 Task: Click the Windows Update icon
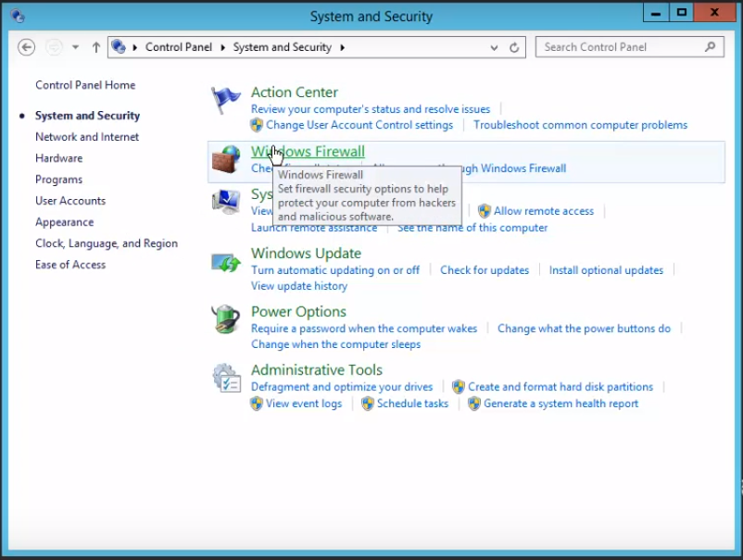226,262
